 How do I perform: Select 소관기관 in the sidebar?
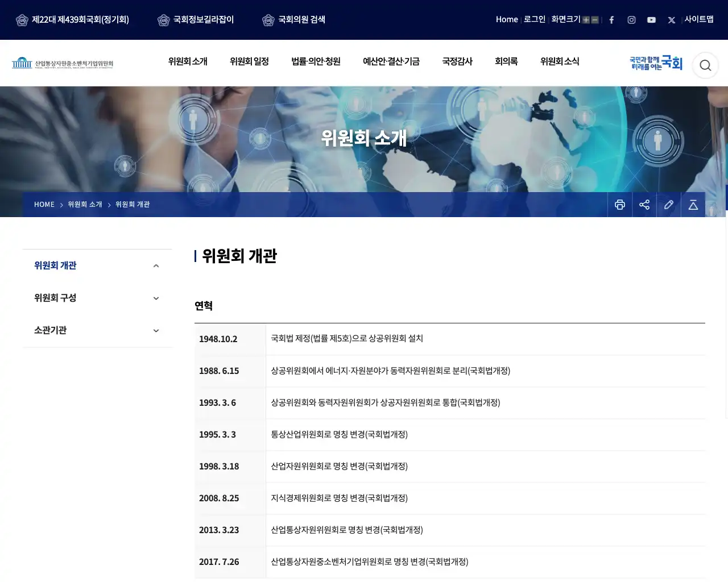click(51, 330)
